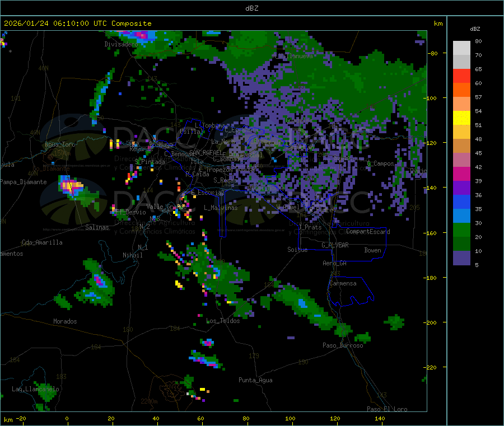Click the 'Paso_Barroso' label
The width and height of the screenshot is (504, 426).
pos(343,345)
